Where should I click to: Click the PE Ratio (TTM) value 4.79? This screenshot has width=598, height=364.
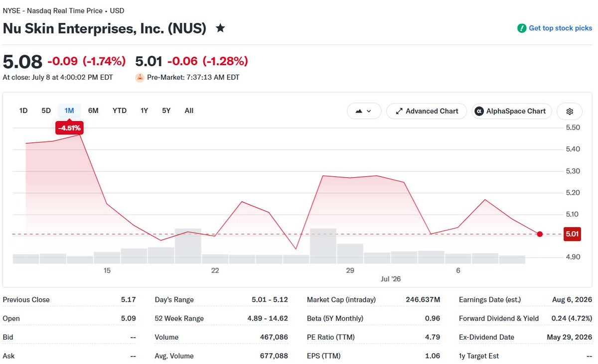pos(433,337)
